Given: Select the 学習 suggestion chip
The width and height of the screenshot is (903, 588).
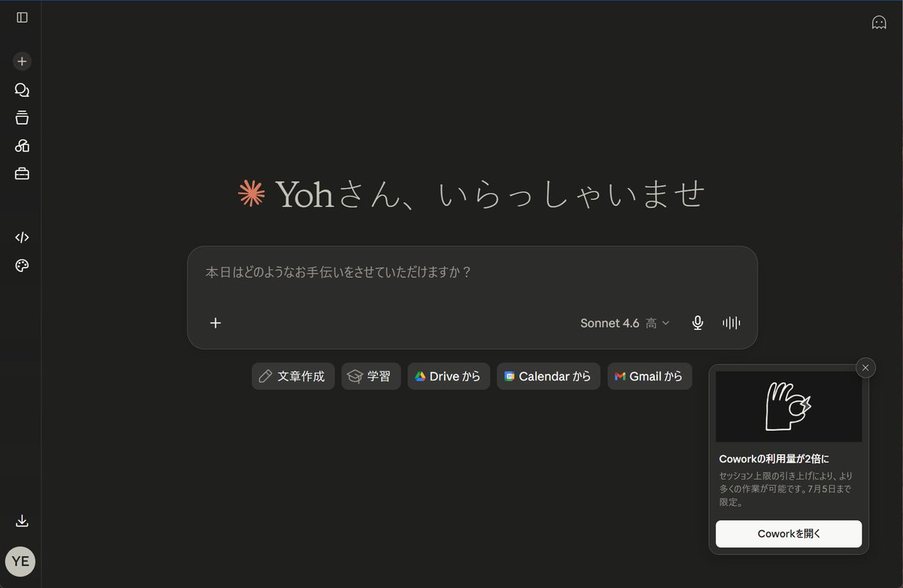Looking at the screenshot, I should [x=371, y=376].
